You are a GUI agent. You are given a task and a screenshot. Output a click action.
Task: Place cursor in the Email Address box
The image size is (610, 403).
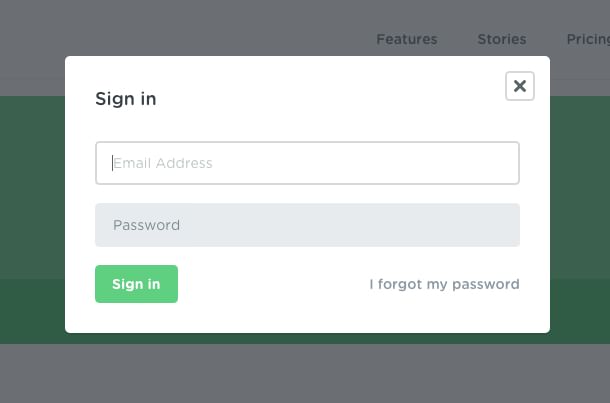pyautogui.click(x=307, y=163)
